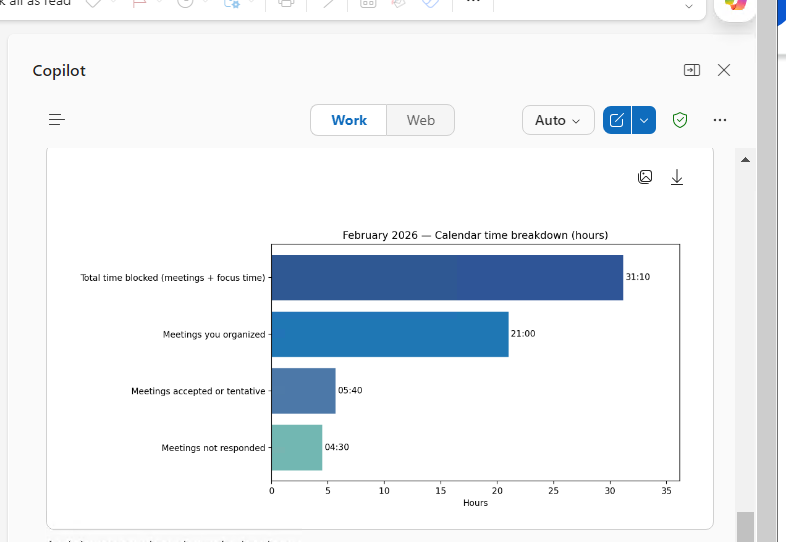The height and width of the screenshot is (542, 786).
Task: Close the Copilot panel
Action: pos(724,70)
